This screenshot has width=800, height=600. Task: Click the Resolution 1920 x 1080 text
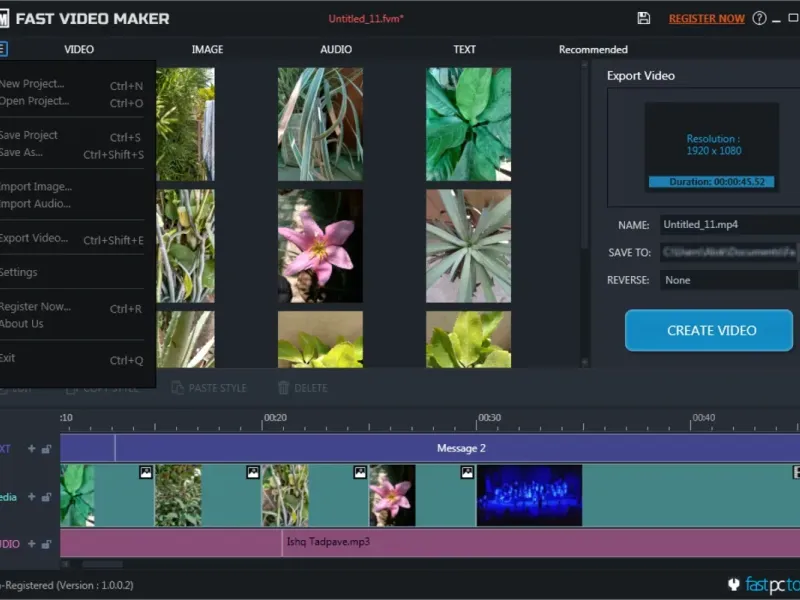714,144
